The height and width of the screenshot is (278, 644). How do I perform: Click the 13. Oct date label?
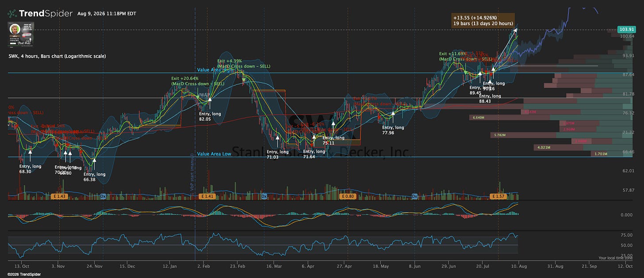coord(21,266)
